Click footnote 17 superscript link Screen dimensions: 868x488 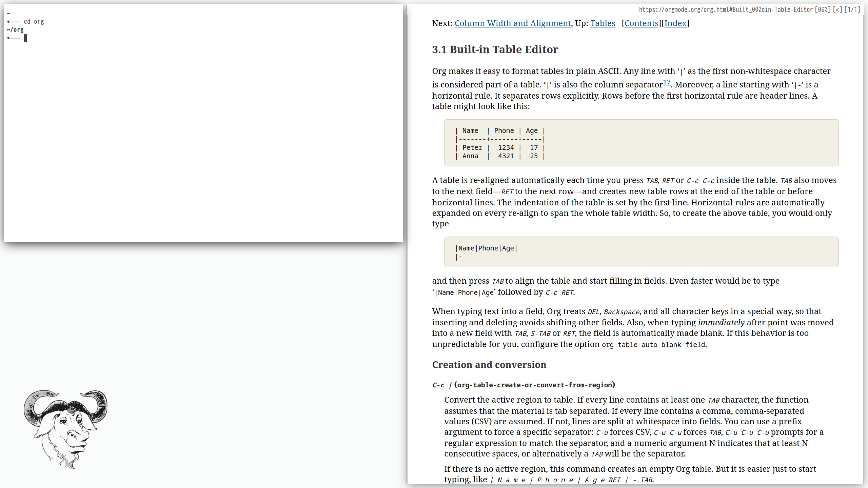point(667,82)
